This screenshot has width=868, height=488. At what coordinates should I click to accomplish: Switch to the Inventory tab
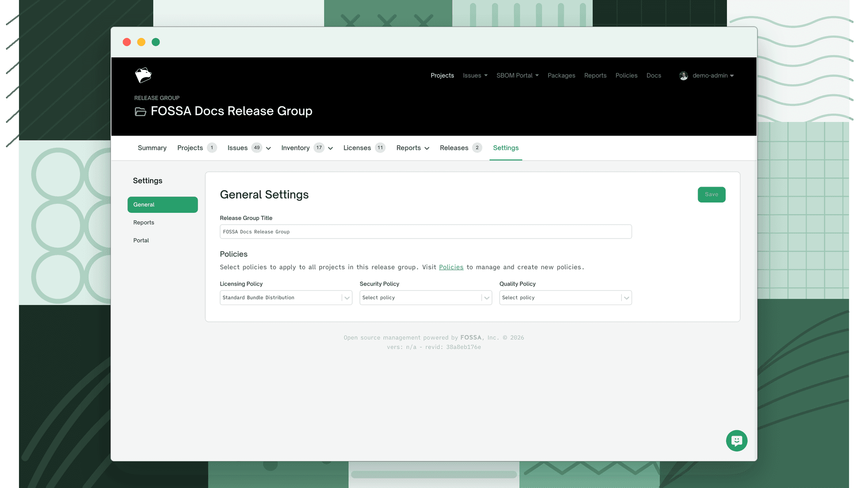[x=295, y=148]
